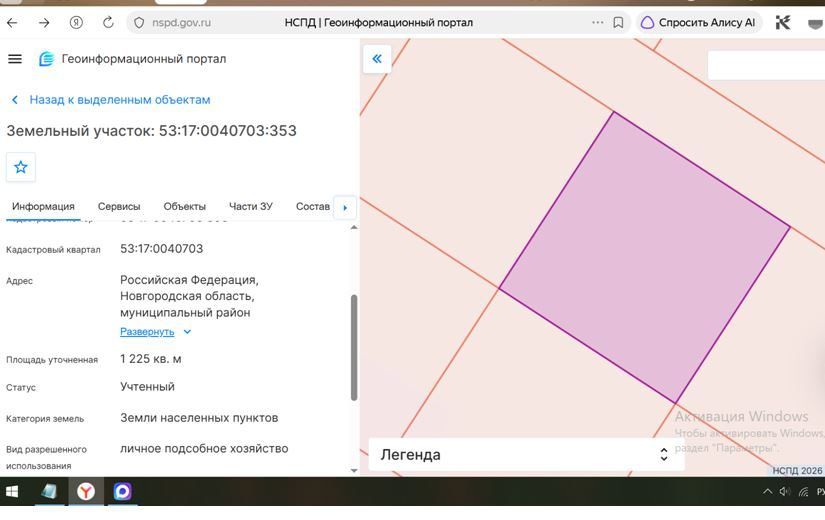Switch to Yandex Browser in the taskbar
This screenshot has height=520, width=825.
[x=86, y=492]
